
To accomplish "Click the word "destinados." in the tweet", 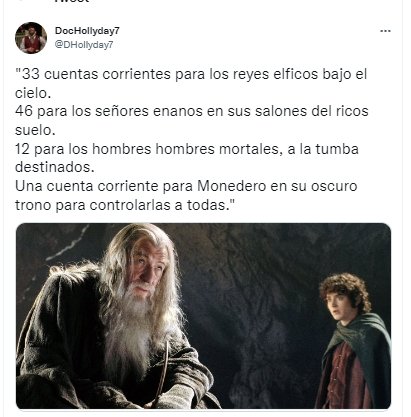I will click(x=55, y=167).
